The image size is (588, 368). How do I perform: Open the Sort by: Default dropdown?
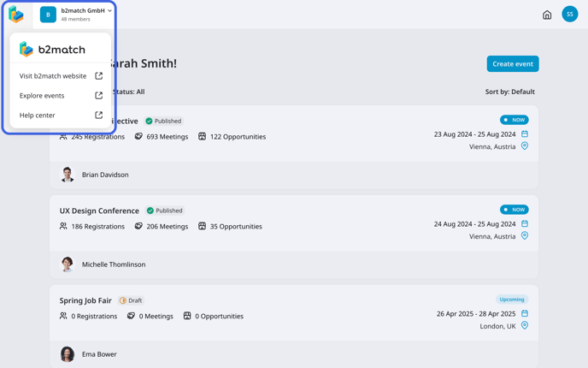(x=509, y=92)
